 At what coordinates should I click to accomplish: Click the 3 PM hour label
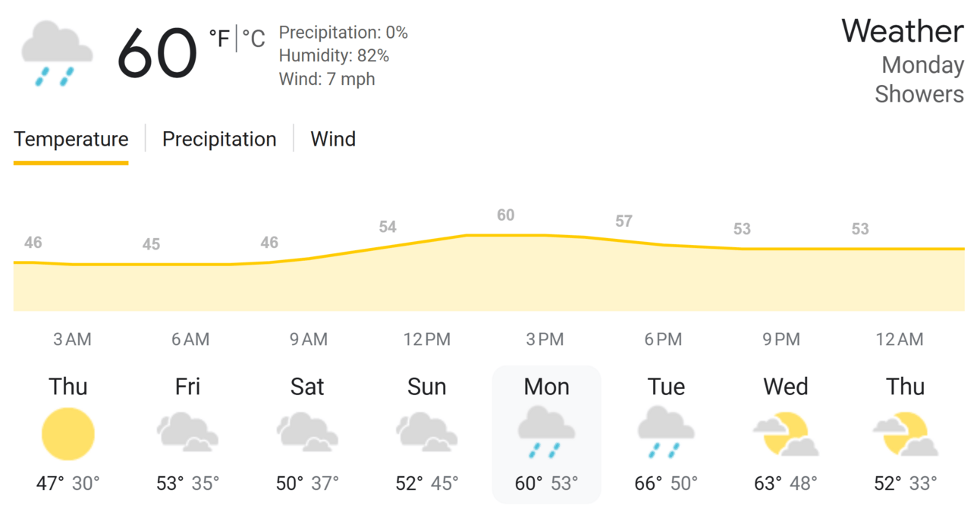tap(545, 340)
